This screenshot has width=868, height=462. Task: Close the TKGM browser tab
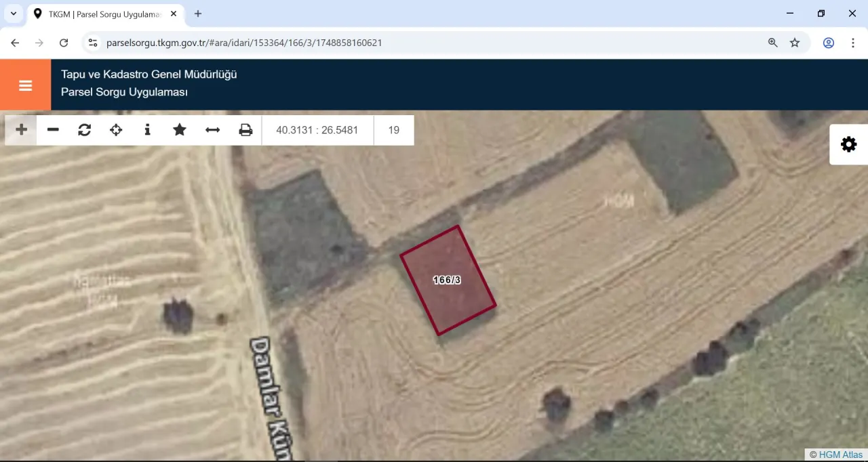173,14
